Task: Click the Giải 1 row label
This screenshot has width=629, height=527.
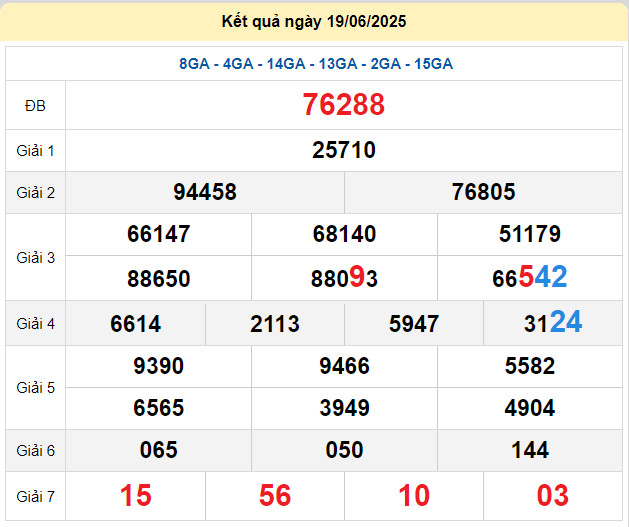Action: click(x=35, y=151)
